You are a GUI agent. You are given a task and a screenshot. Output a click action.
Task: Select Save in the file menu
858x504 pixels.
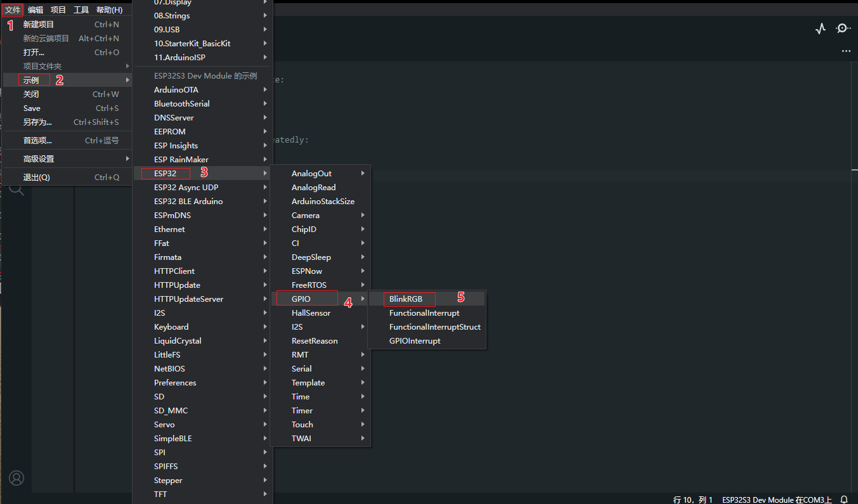click(x=67, y=108)
